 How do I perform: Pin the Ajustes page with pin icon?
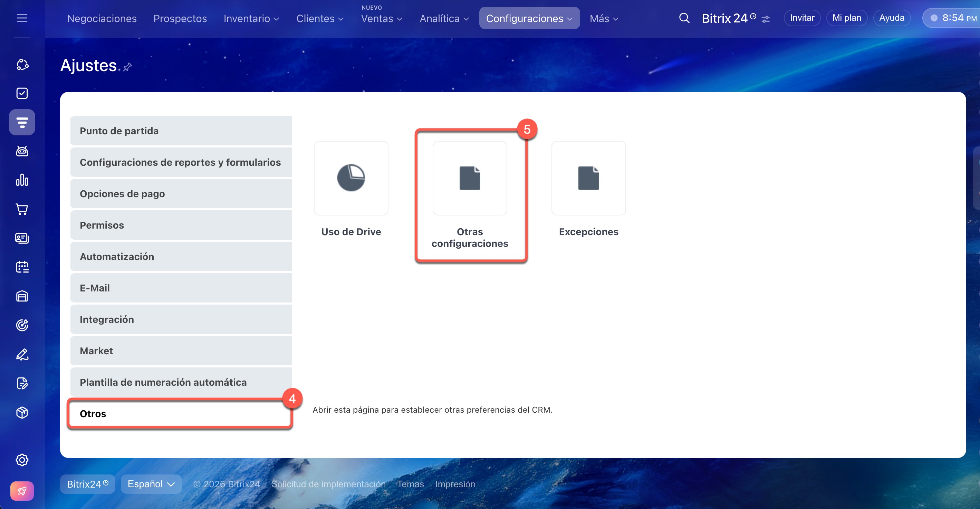pyautogui.click(x=127, y=67)
